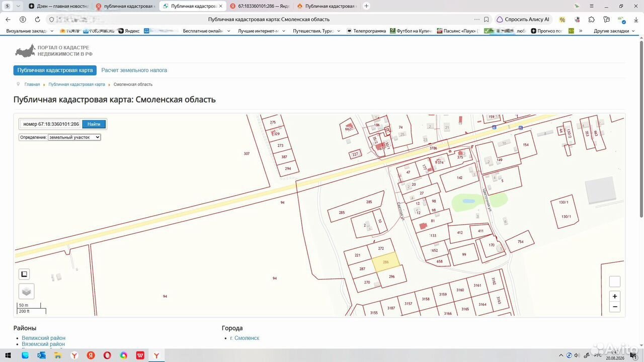The width and height of the screenshot is (644, 362).
Task: Show more bookmarks with the double chevron
Action: click(581, 31)
